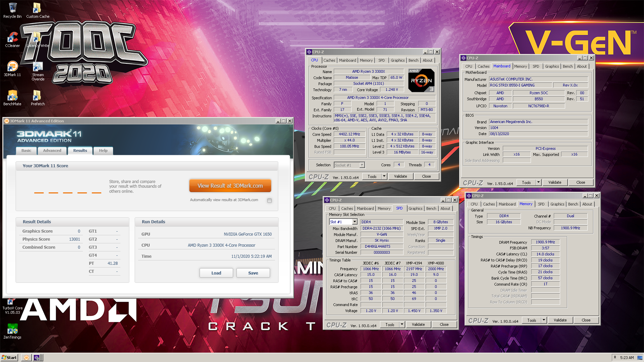Click the system tray monitor icon
The image size is (644, 362).
point(640,358)
